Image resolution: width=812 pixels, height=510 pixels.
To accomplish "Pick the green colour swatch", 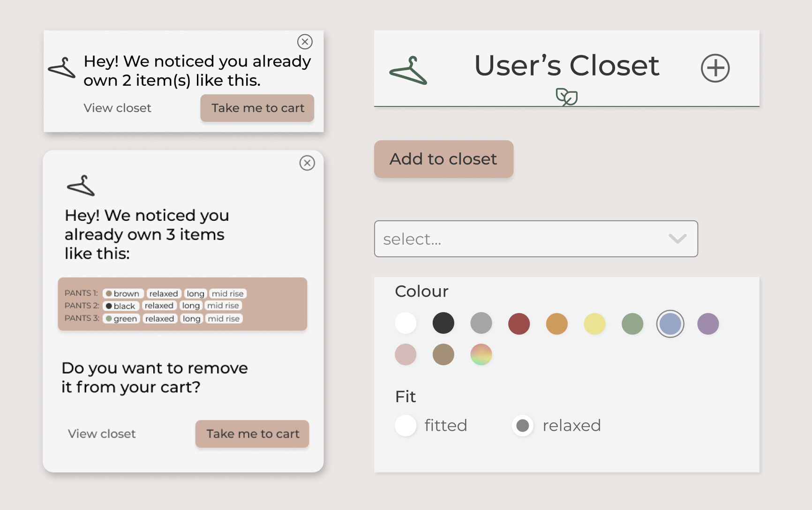I will click(x=632, y=323).
